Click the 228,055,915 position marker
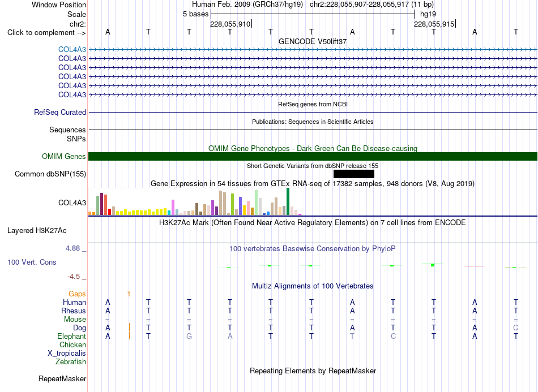Image resolution: width=538 pixels, height=392 pixels. click(434, 24)
